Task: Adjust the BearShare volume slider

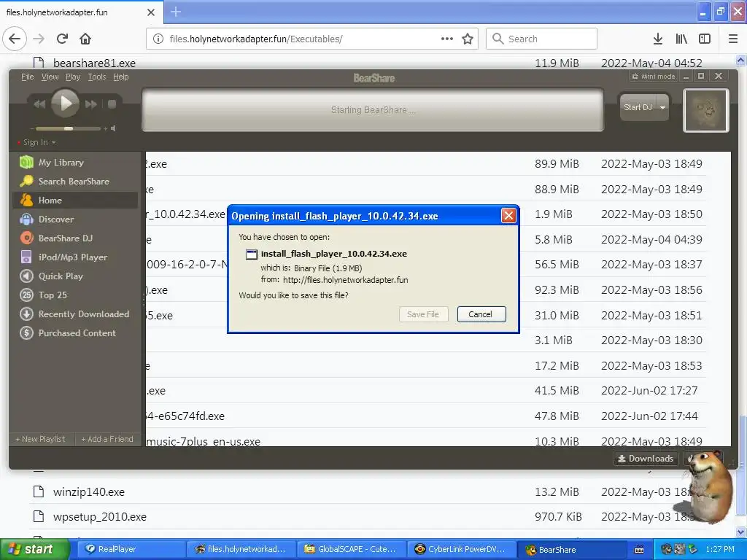Action: click(68, 128)
